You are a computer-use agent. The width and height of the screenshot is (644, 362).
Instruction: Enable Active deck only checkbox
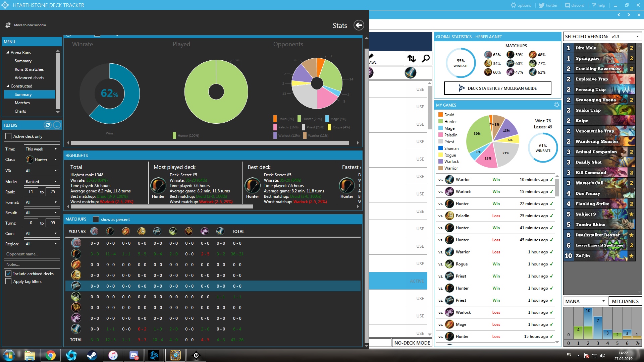tap(8, 136)
